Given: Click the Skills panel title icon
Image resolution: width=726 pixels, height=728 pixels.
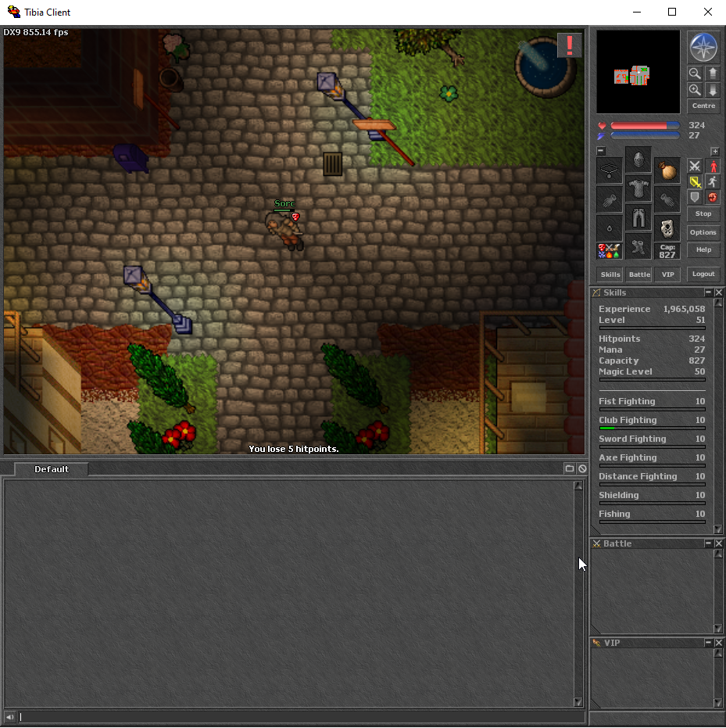Looking at the screenshot, I should [596, 292].
